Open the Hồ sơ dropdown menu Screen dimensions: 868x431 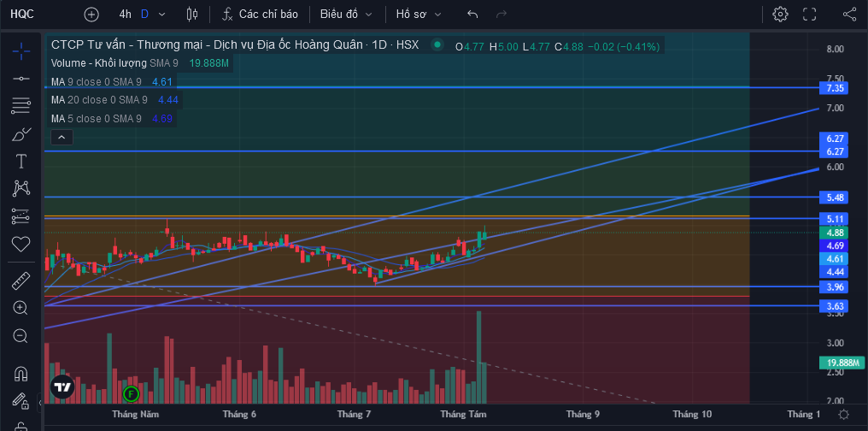pos(419,15)
